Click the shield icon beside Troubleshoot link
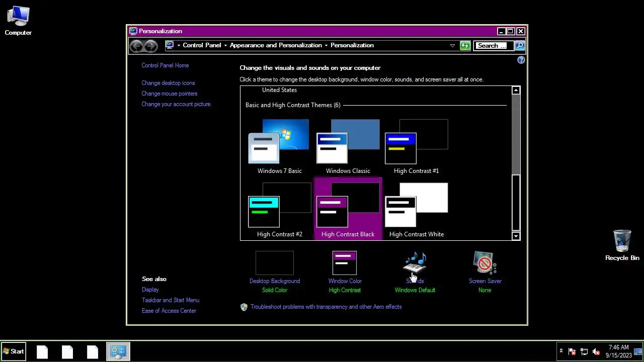 pos(244,307)
